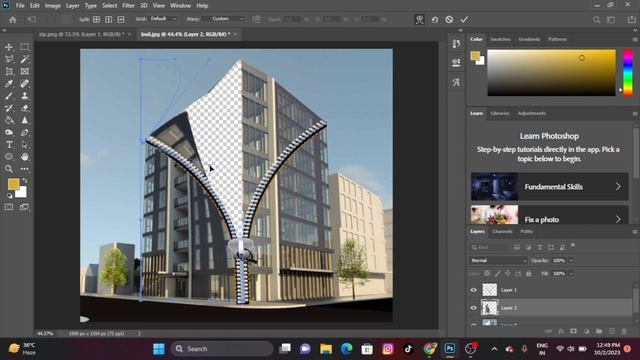Split the warp vertically
Viewport: 640px width, 360px height.
pos(109,19)
